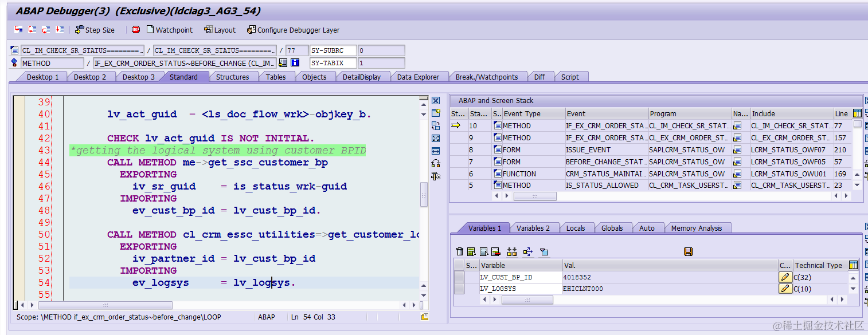The width and height of the screenshot is (868, 335).
Task: Open the DetailDisplay tab
Action: [362, 77]
